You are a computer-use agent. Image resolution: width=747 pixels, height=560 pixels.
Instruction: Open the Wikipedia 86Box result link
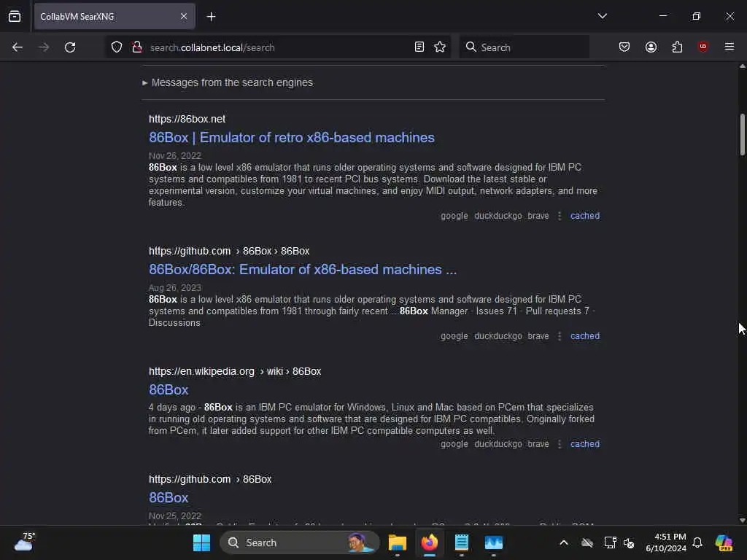point(169,390)
